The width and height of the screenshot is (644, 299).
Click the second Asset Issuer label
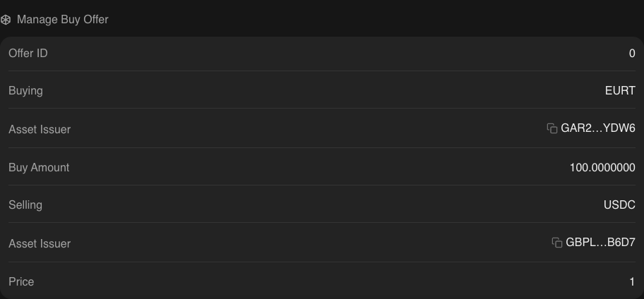pos(40,244)
